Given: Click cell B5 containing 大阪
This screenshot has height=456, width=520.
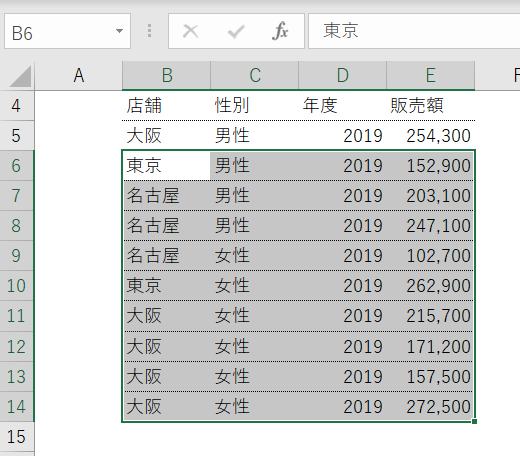Looking at the screenshot, I should 166,136.
